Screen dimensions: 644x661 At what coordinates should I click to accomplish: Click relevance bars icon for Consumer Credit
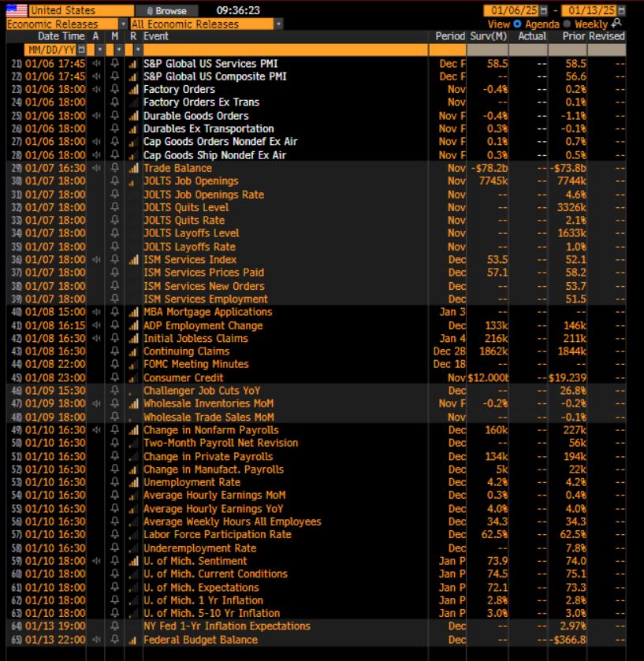tap(133, 378)
